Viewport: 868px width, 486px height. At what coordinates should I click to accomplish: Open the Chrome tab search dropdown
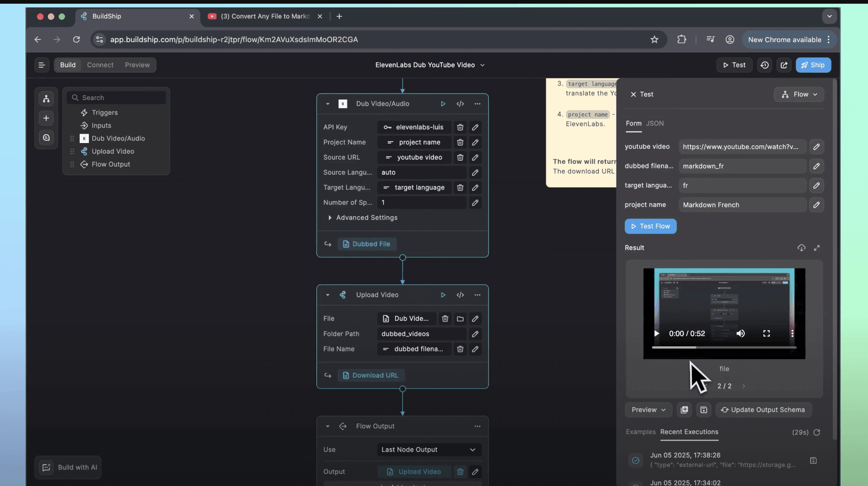pos(829,16)
